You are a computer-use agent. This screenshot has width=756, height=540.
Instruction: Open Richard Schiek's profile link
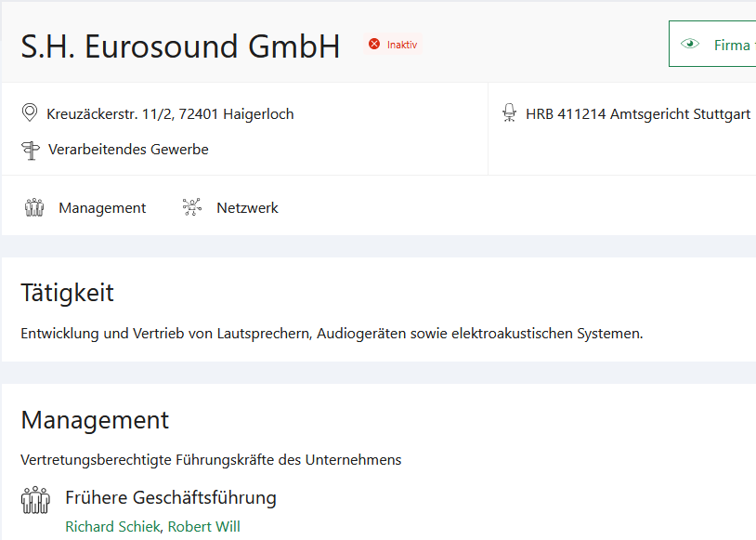[x=112, y=526]
